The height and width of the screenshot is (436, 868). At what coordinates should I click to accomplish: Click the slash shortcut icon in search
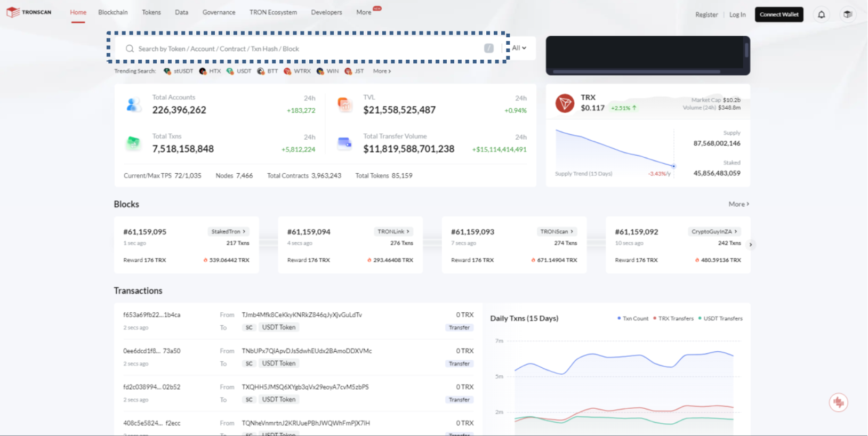[x=488, y=49]
